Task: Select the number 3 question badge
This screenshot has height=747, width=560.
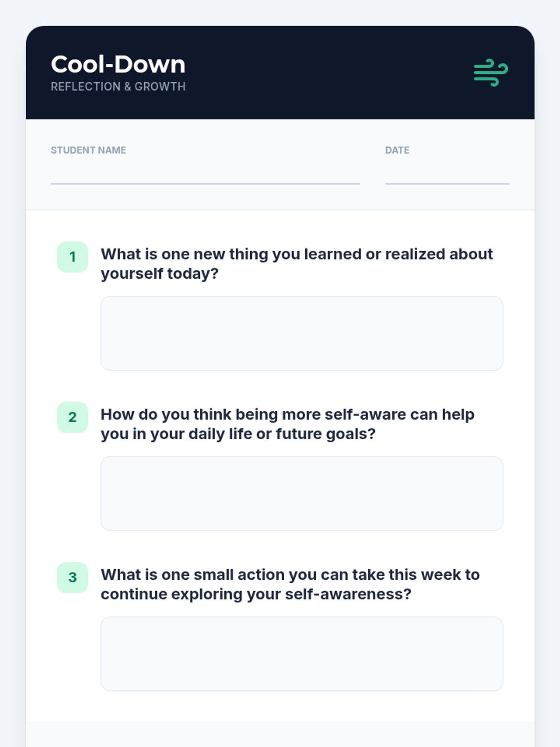Action: pyautogui.click(x=72, y=578)
